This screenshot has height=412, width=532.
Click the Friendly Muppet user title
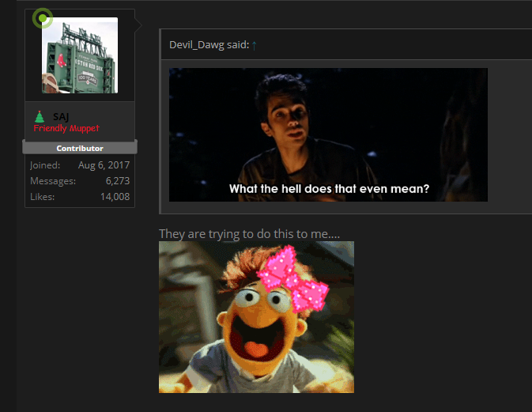[x=66, y=128]
